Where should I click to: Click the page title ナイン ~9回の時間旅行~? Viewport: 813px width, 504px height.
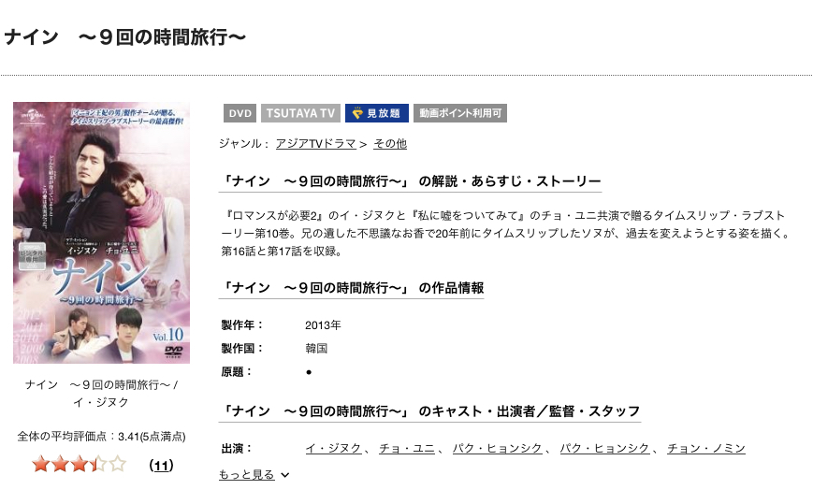click(125, 37)
